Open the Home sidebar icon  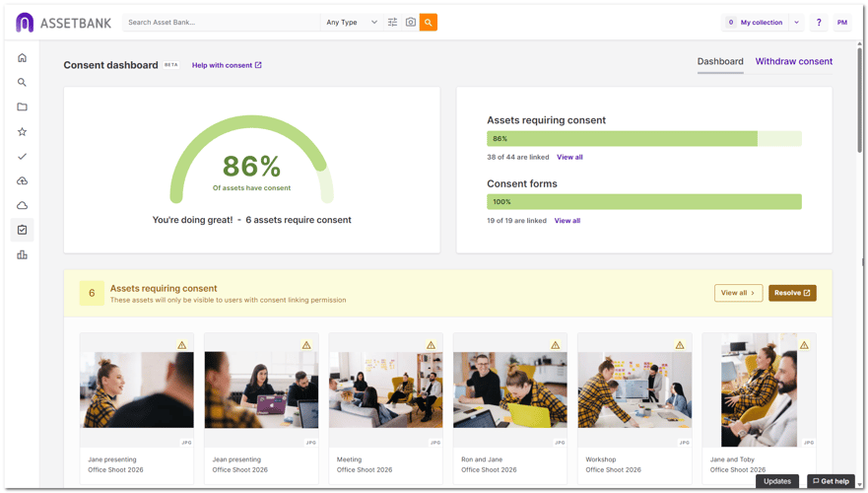click(x=22, y=57)
